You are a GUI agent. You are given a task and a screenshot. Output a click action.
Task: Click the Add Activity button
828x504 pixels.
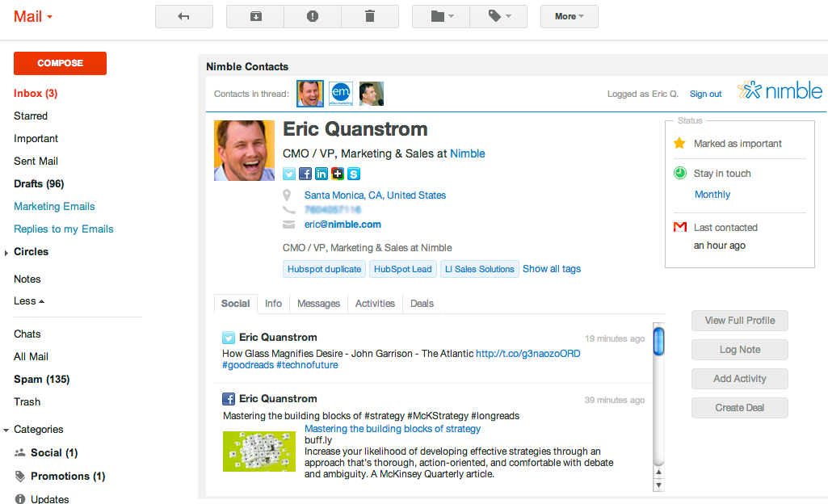click(740, 378)
